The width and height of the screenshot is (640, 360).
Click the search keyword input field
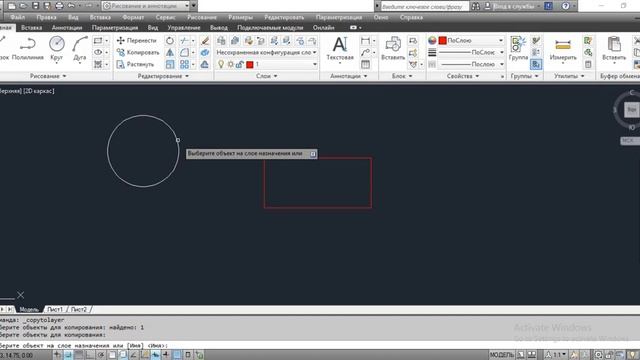[424, 6]
